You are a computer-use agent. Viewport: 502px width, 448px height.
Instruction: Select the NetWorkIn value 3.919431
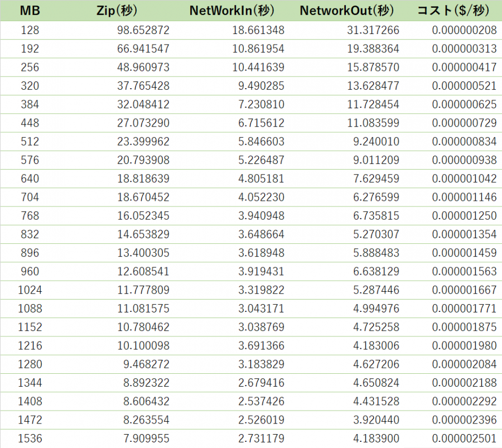click(261, 272)
